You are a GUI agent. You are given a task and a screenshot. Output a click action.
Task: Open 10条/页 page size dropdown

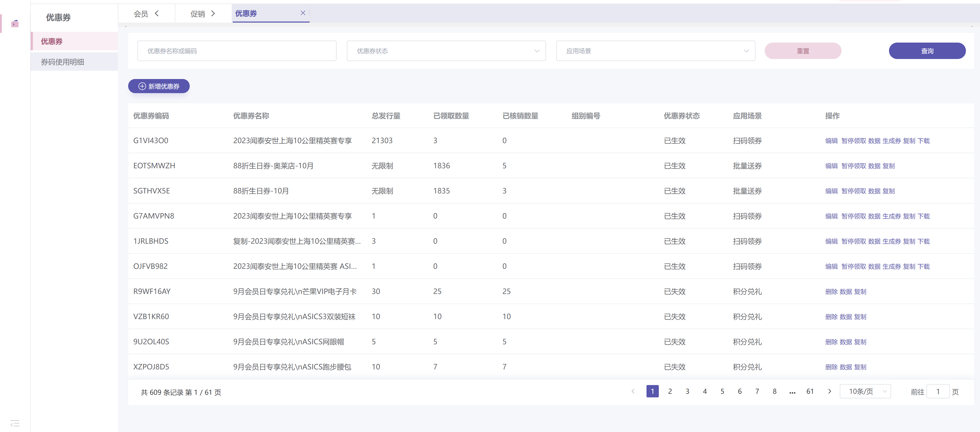click(x=865, y=391)
